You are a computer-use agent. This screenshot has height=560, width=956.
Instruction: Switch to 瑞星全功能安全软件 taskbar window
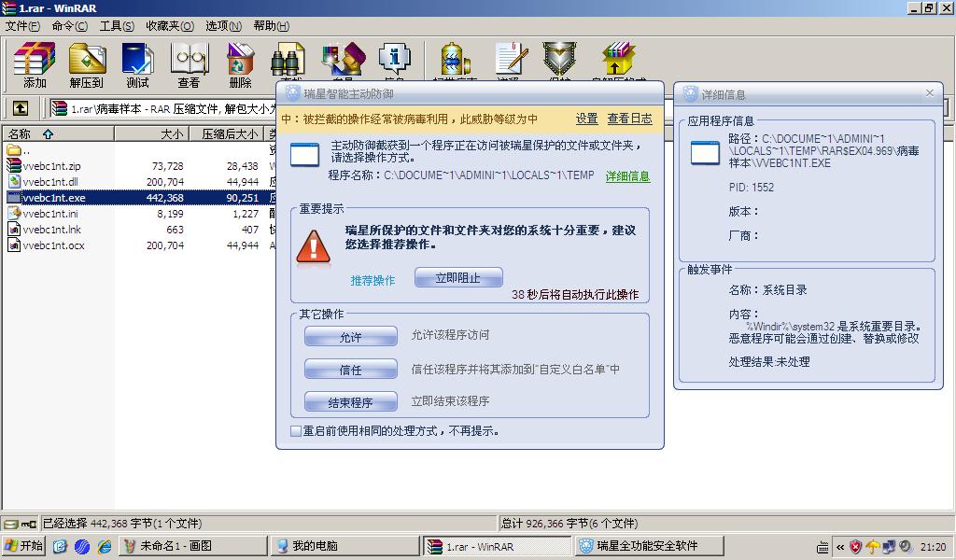[x=650, y=546]
